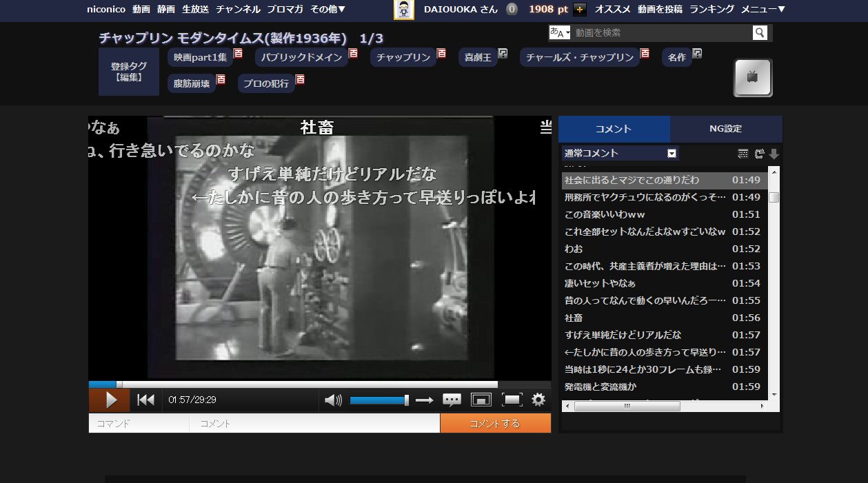Enter fullscreen mode icon

click(x=512, y=400)
